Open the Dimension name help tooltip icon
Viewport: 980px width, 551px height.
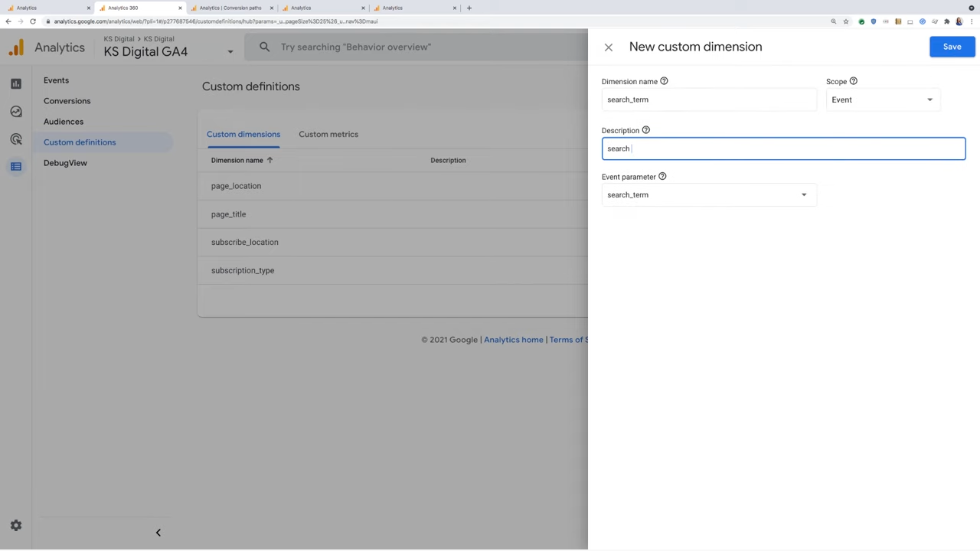click(x=664, y=81)
